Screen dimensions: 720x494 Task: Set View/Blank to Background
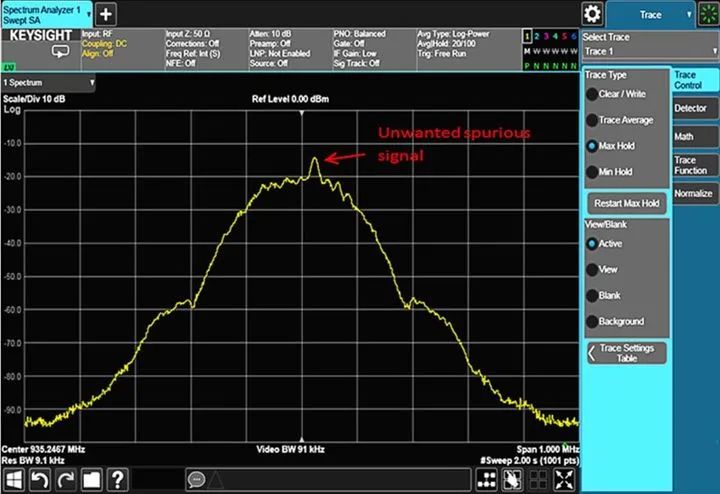click(615, 321)
